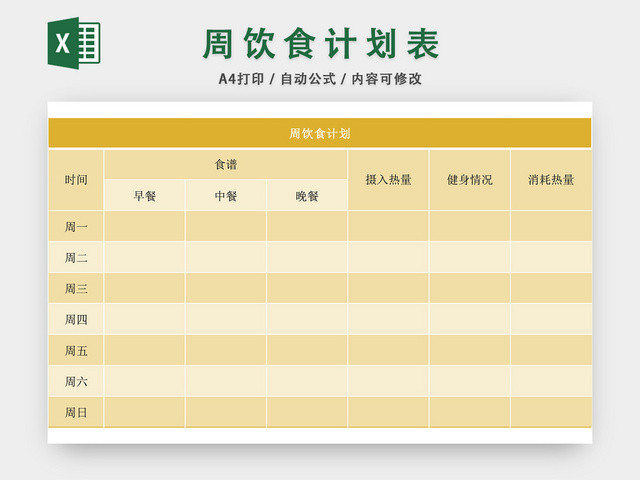This screenshot has width=640, height=480.
Task: Select the 周饮食计划表 main title
Action: tap(321, 44)
